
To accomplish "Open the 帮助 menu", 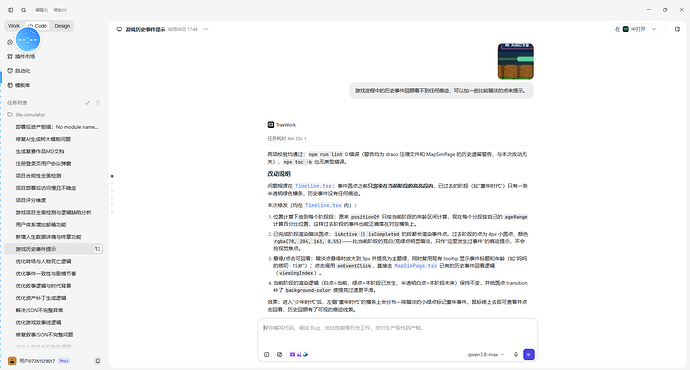I will pos(60,10).
